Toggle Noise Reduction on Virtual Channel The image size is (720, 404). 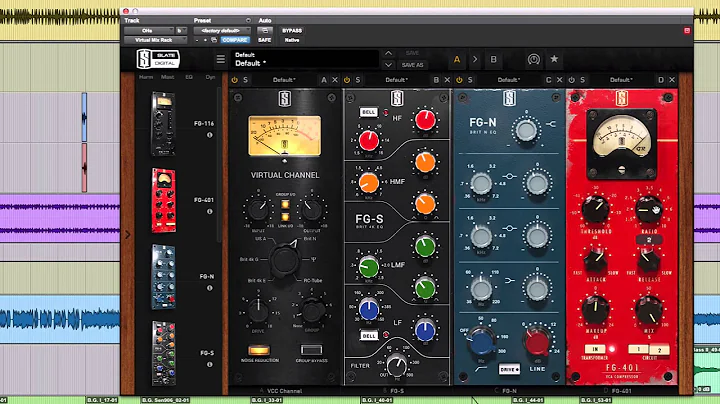coord(259,351)
